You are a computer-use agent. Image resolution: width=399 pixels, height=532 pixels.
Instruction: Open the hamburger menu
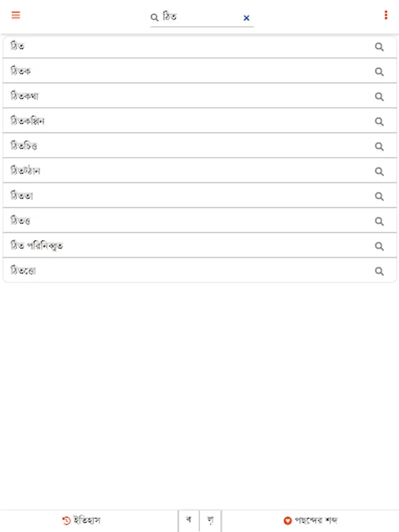click(16, 15)
